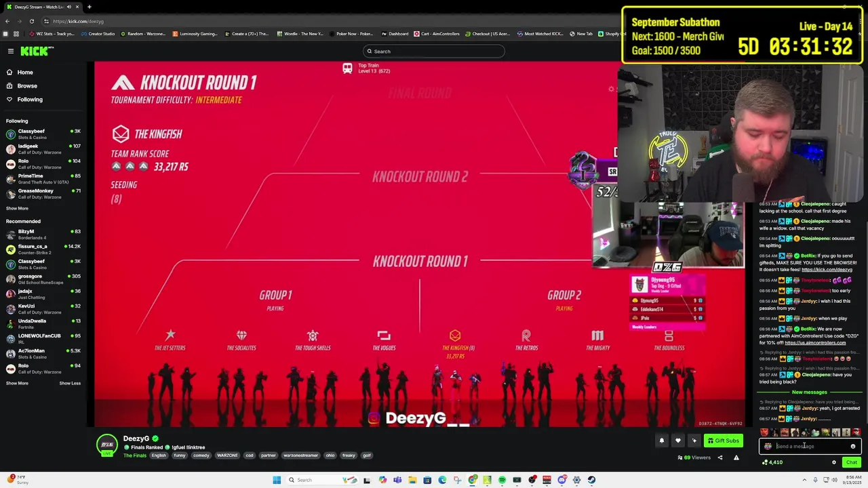Click the DeezyG channel name
868x488 pixels.
pyautogui.click(x=136, y=439)
